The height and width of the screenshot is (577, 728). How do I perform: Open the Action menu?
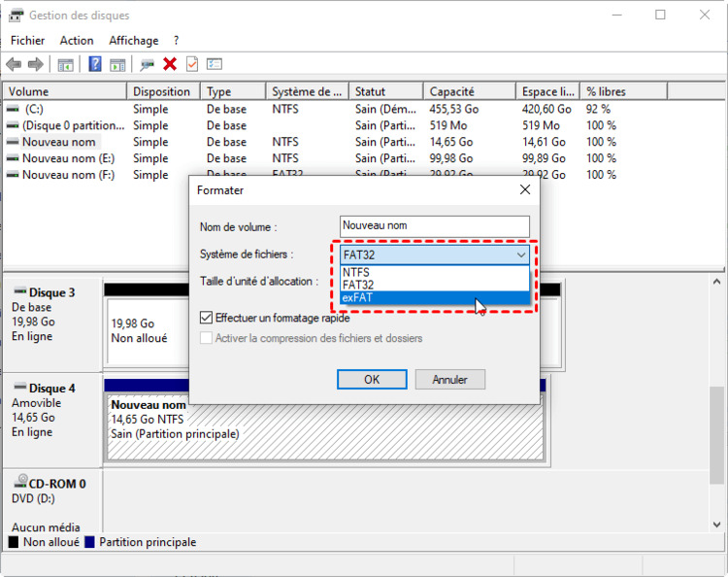(x=77, y=41)
